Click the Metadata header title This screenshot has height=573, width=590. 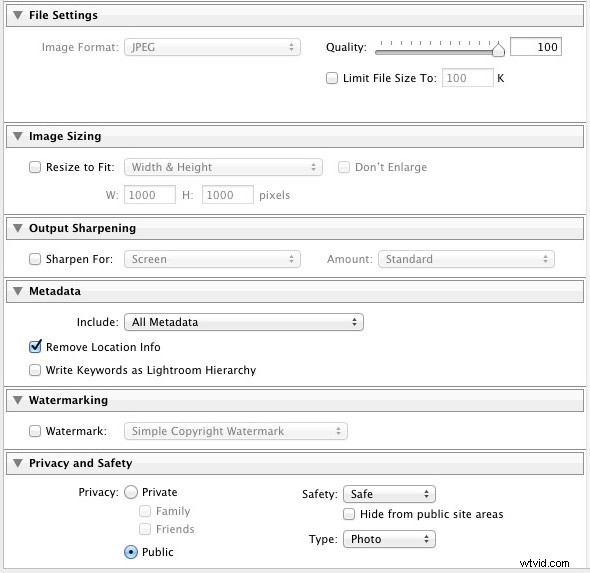point(55,291)
